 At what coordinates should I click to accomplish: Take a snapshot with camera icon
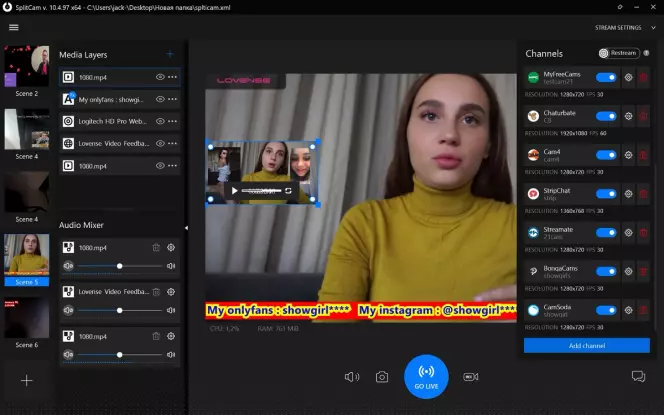click(382, 377)
